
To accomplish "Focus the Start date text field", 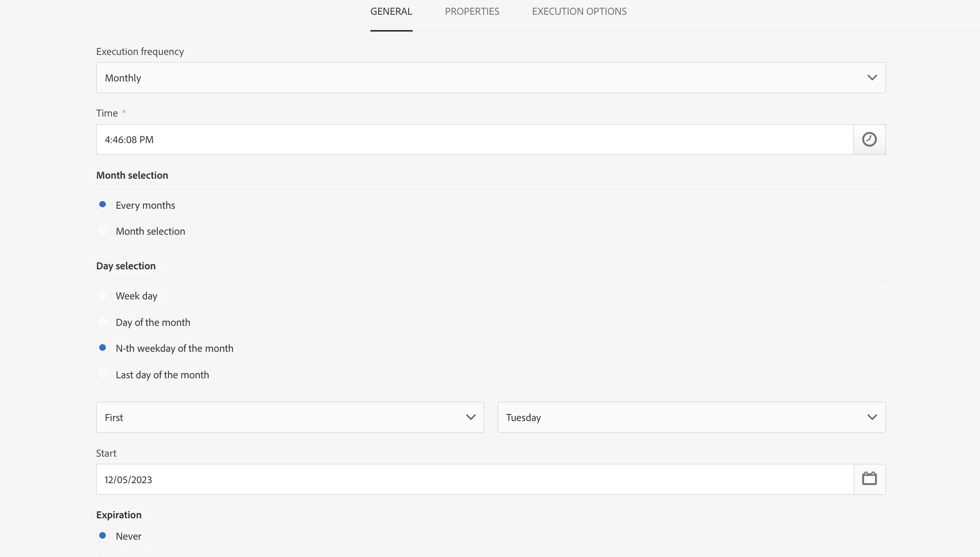I will click(x=473, y=479).
